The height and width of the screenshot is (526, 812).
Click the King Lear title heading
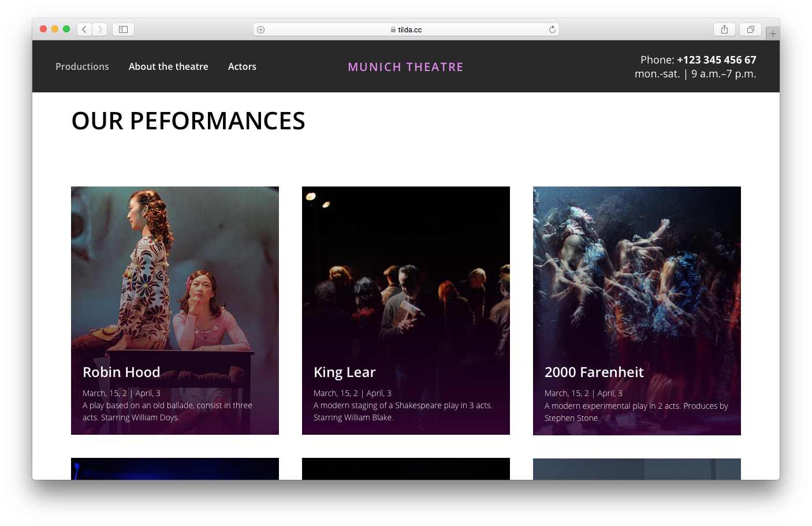coord(344,372)
